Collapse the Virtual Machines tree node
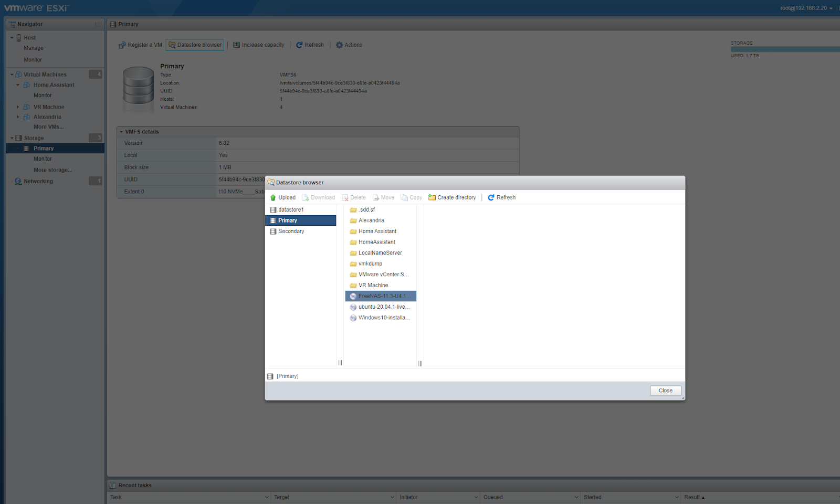 (12, 75)
